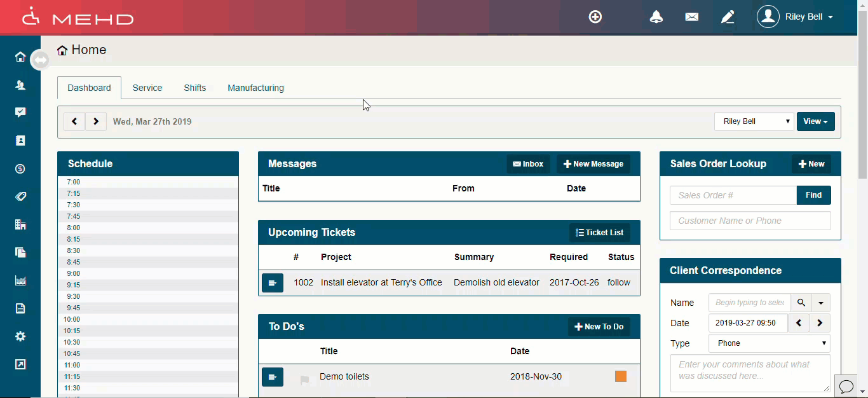868x398 pixels.
Task: Open the settings gear icon in the sidebar
Action: [x=20, y=336]
